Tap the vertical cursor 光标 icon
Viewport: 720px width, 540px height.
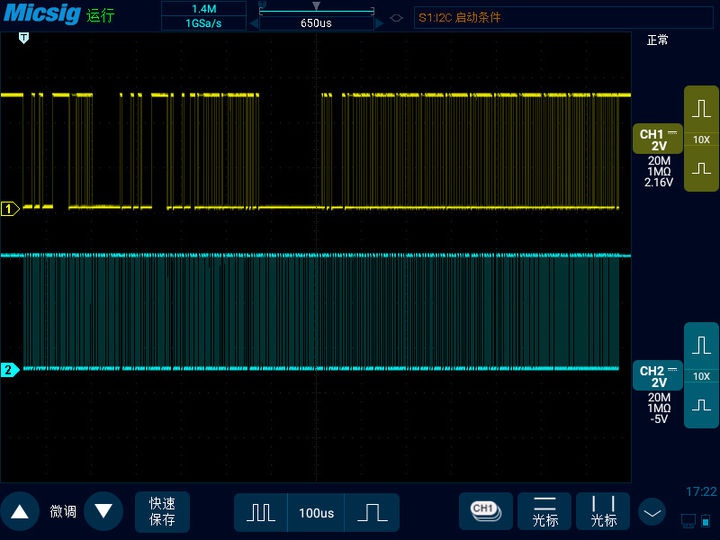click(604, 512)
